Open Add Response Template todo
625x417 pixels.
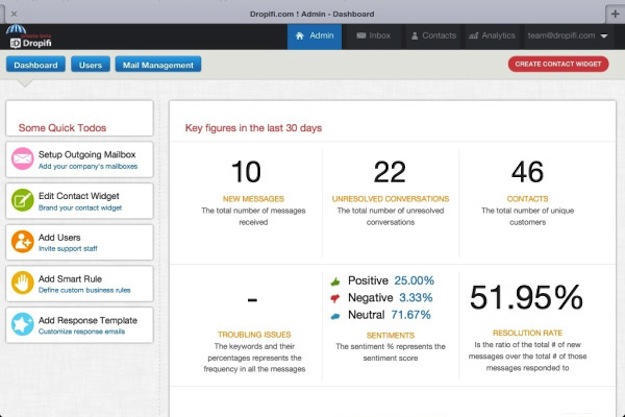[x=79, y=325]
